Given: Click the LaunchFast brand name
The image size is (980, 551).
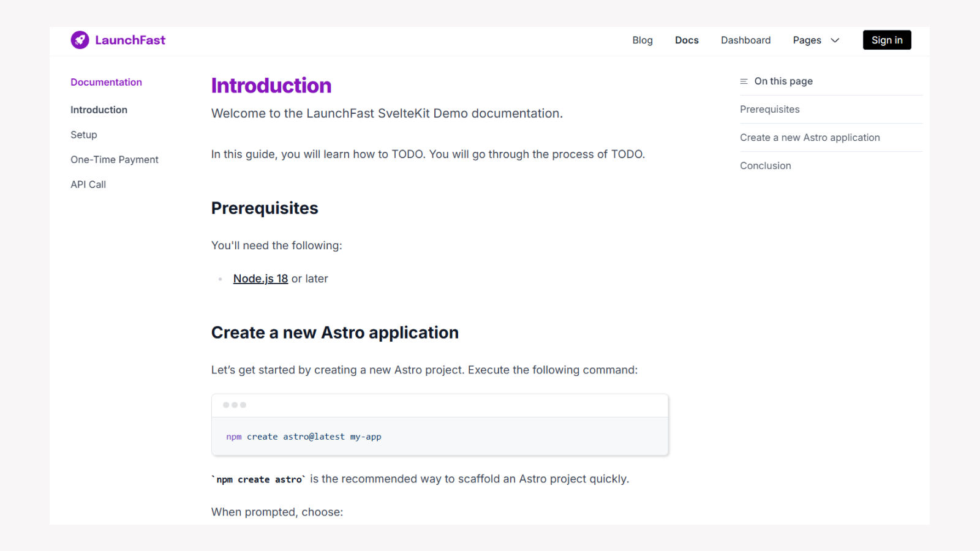Looking at the screenshot, I should [130, 40].
